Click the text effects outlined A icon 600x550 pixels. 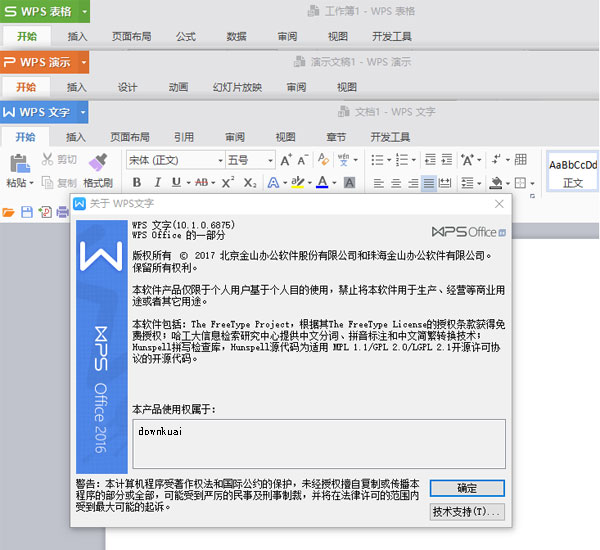(x=273, y=183)
